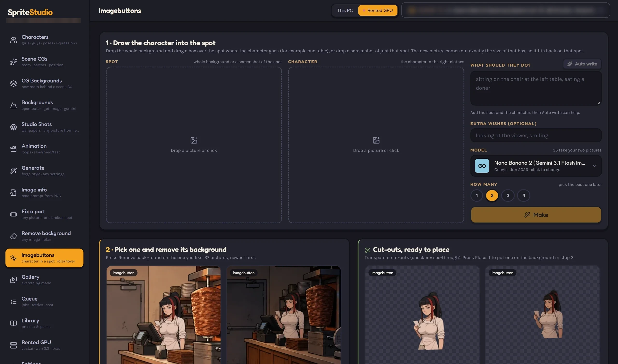Click the Remove background eraser icon
This screenshot has width=618, height=364.
pyautogui.click(x=14, y=236)
